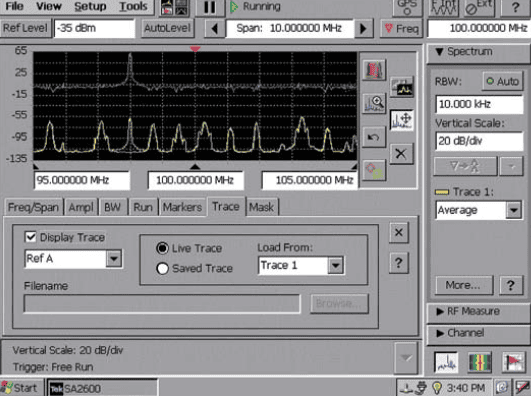
Task: Click the SA2600 taskbar item
Action: (x=102, y=388)
